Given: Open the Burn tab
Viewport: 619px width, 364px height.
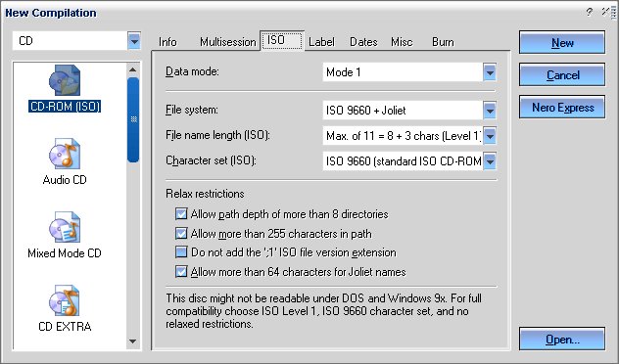Looking at the screenshot, I should pos(443,42).
